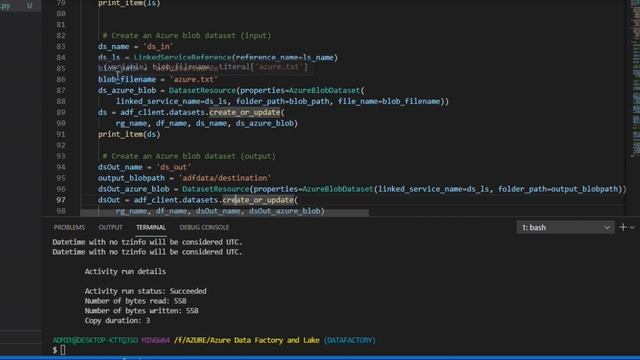Viewport: 640px width, 360px height.
Task: Click 'Activity run details' heading in terminal
Action: [x=125, y=271]
